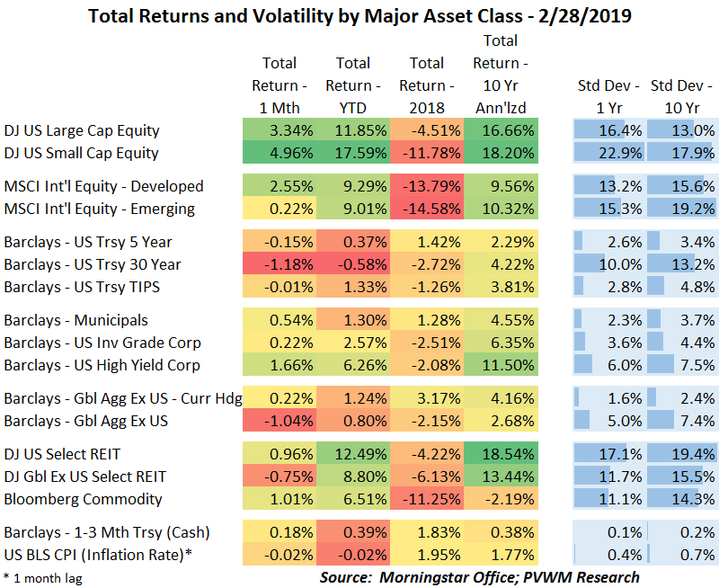Select the red -14.58% 2018 return cell

tap(427, 209)
